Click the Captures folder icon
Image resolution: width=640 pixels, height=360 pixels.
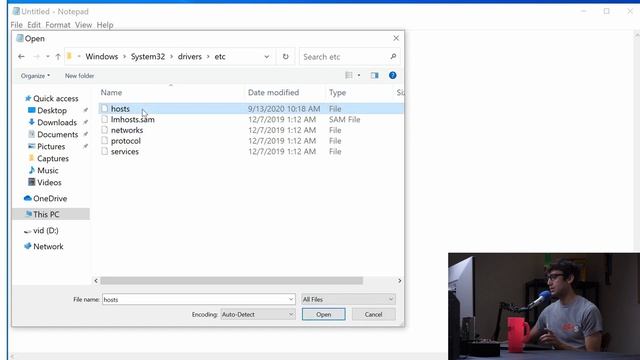(x=31, y=158)
